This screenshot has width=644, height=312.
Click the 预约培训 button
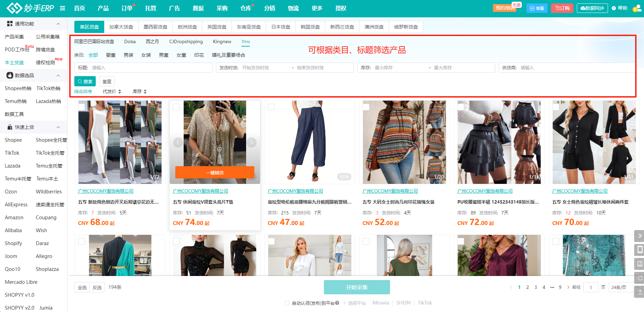point(504,8)
